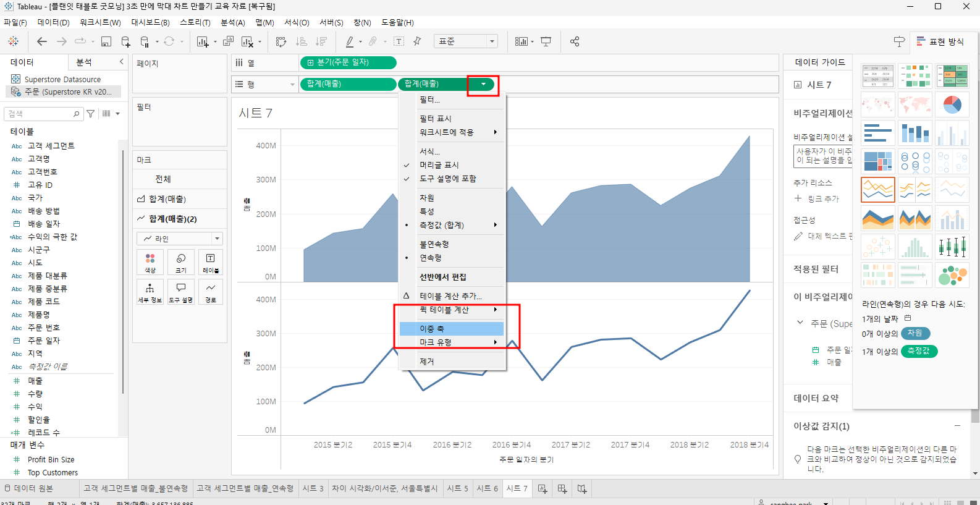Viewport: 980px width, 505px height.
Task: Click the filter funnel icon in data pane
Action: click(x=91, y=114)
